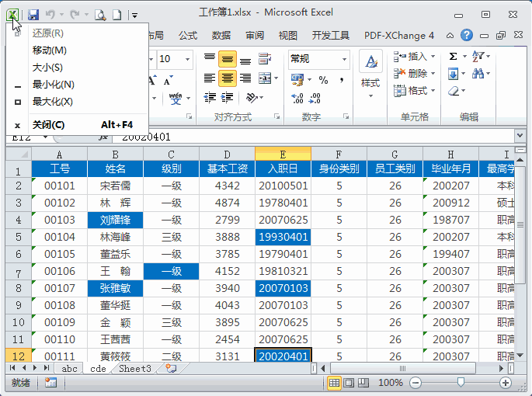Click the Save icon in quick access toolbar
Viewport: 532px width, 396px height.
(x=33, y=14)
